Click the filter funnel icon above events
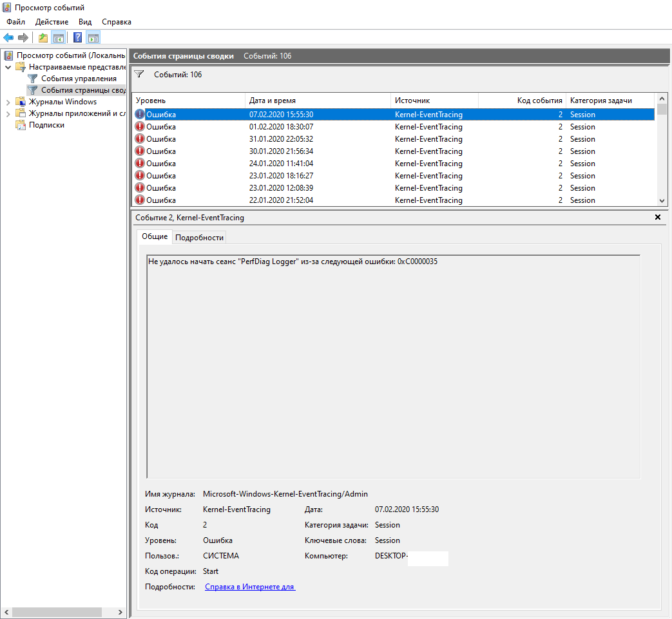The height and width of the screenshot is (619, 672). (x=139, y=74)
